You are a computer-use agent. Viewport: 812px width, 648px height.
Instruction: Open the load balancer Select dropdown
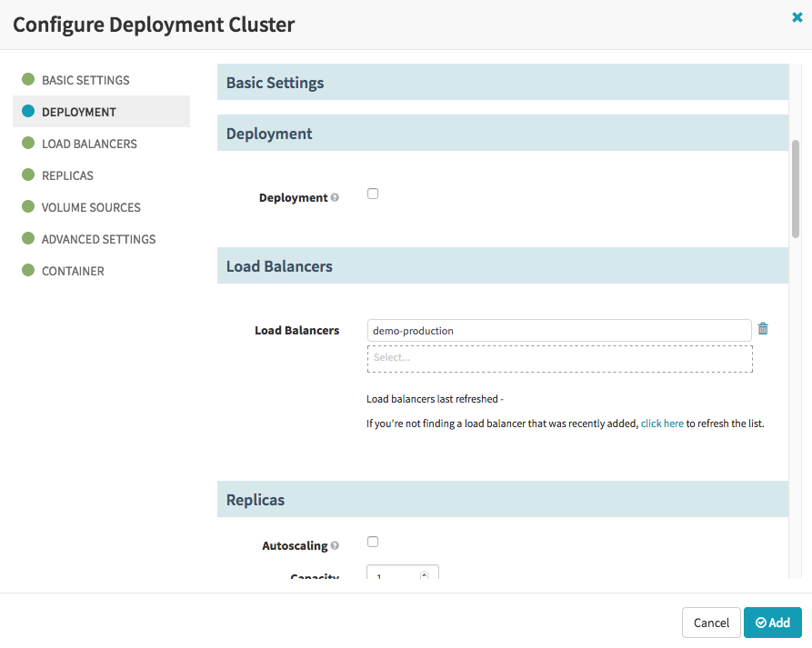559,358
